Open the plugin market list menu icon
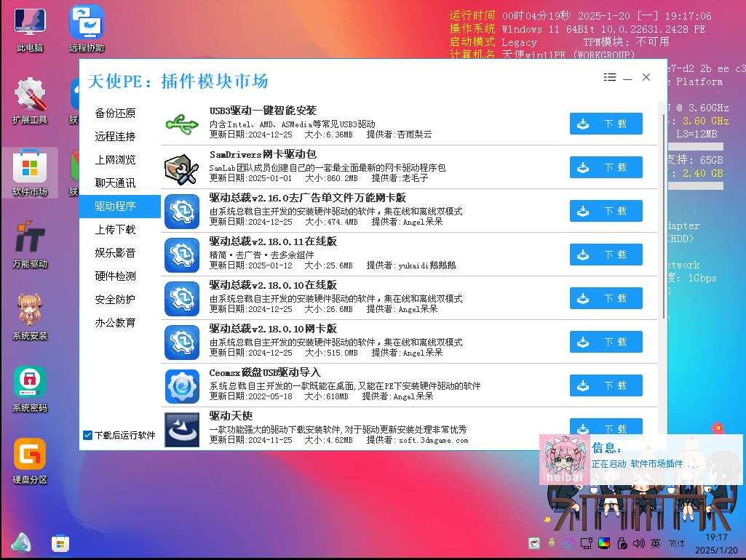 pos(610,77)
